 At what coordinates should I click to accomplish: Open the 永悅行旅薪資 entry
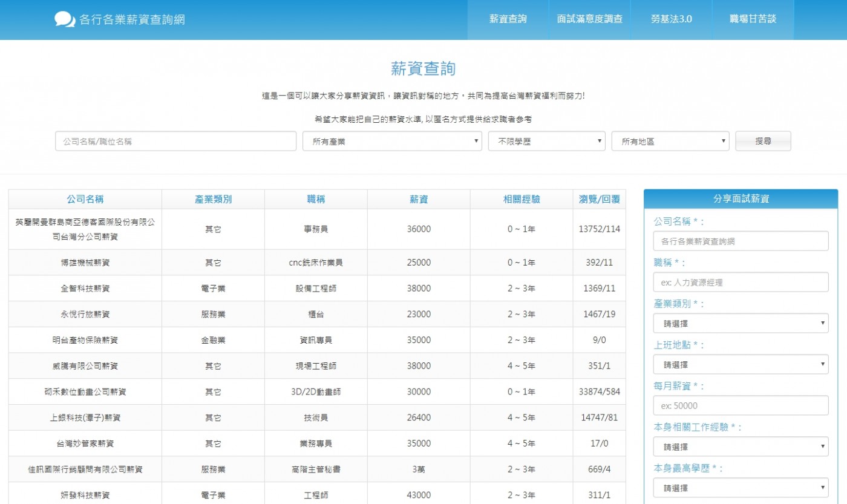tap(85, 315)
